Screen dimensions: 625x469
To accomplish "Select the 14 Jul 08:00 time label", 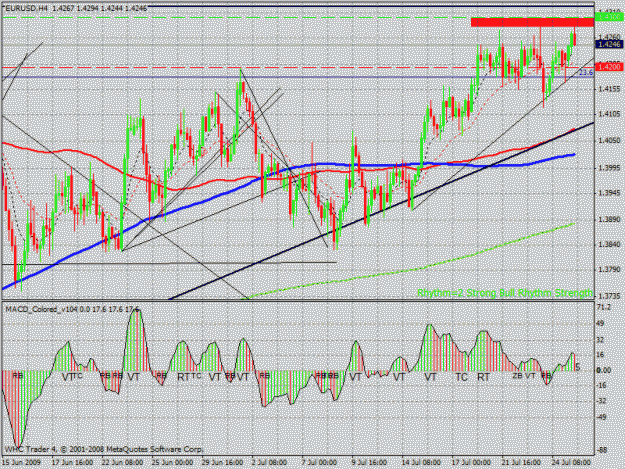I will coord(422,463).
